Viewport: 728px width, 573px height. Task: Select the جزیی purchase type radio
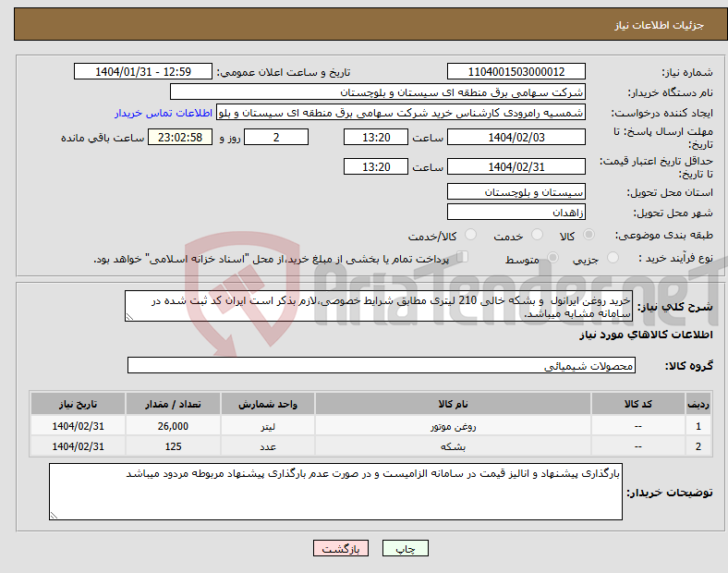coord(613,257)
